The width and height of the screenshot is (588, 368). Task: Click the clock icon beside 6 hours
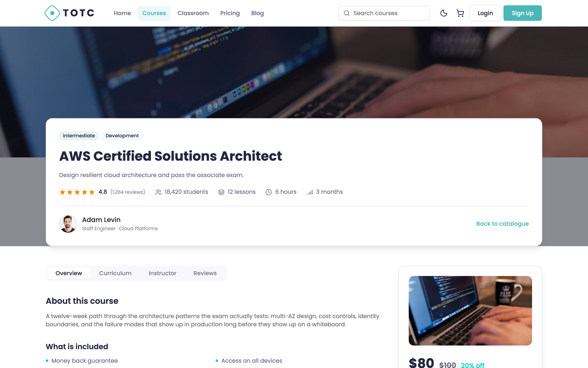pos(269,192)
